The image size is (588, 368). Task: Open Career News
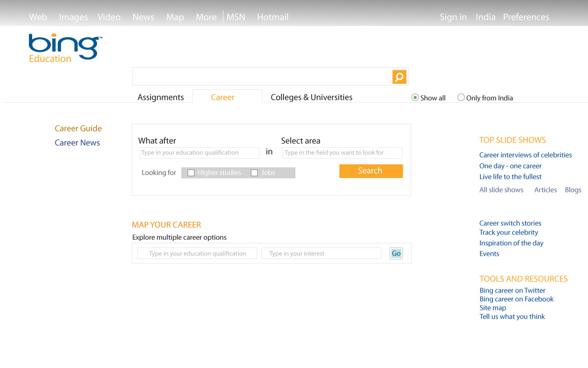(77, 143)
